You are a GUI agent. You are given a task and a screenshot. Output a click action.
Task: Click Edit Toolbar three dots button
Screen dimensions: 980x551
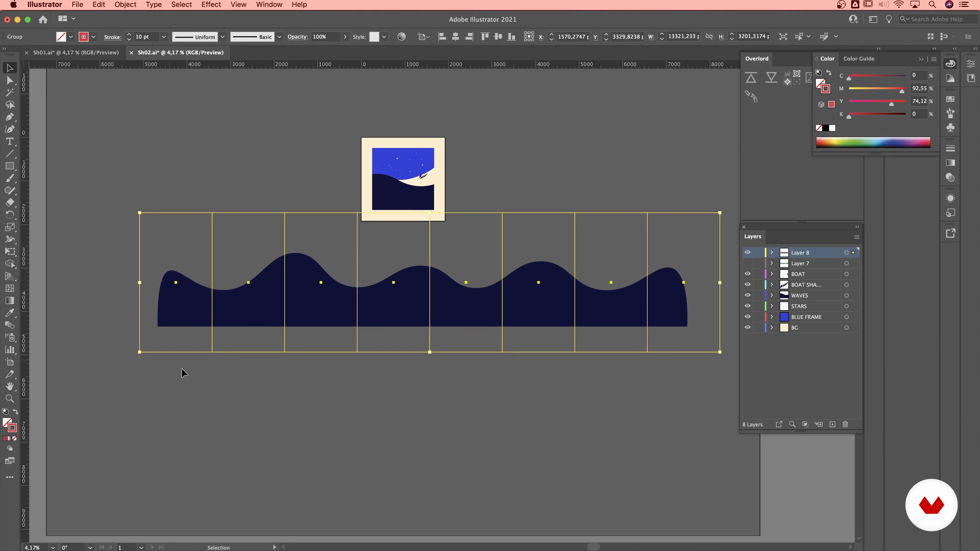[10, 477]
